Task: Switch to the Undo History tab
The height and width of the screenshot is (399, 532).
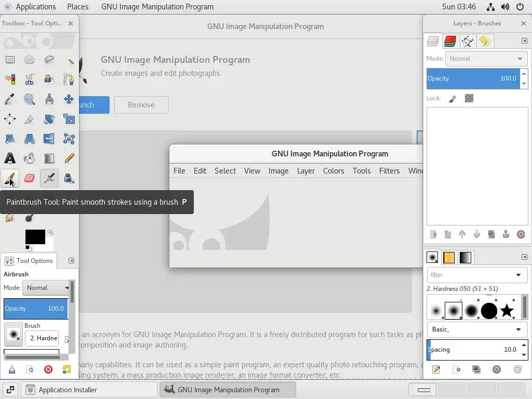Action: [485, 42]
